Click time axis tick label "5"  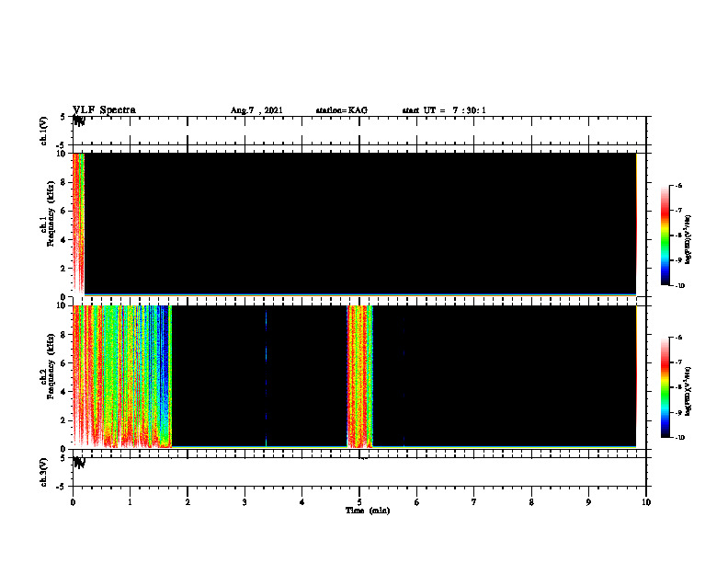tap(359, 502)
